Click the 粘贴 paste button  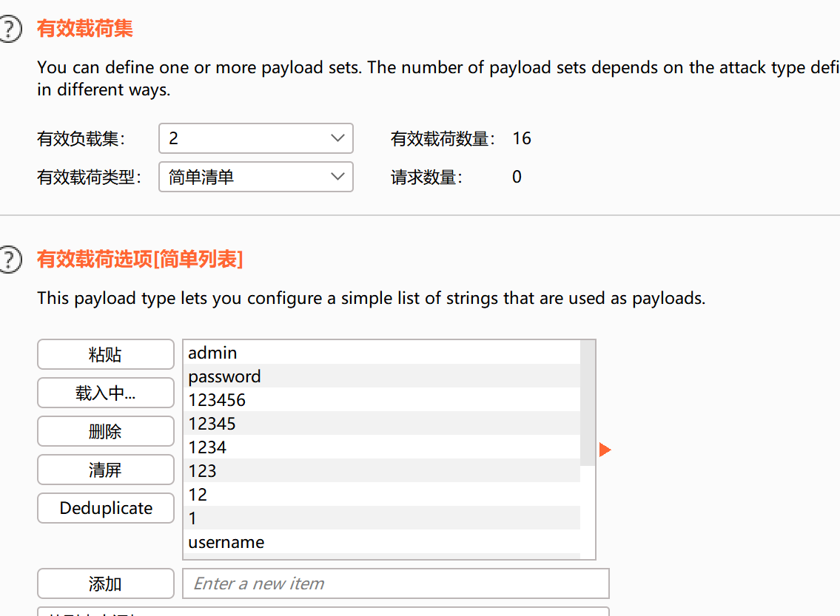tap(105, 355)
